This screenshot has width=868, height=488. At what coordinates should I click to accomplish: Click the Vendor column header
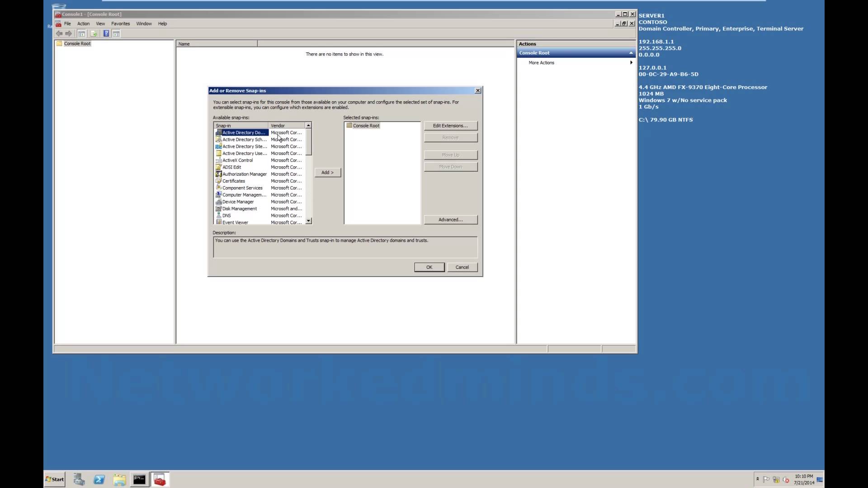287,126
